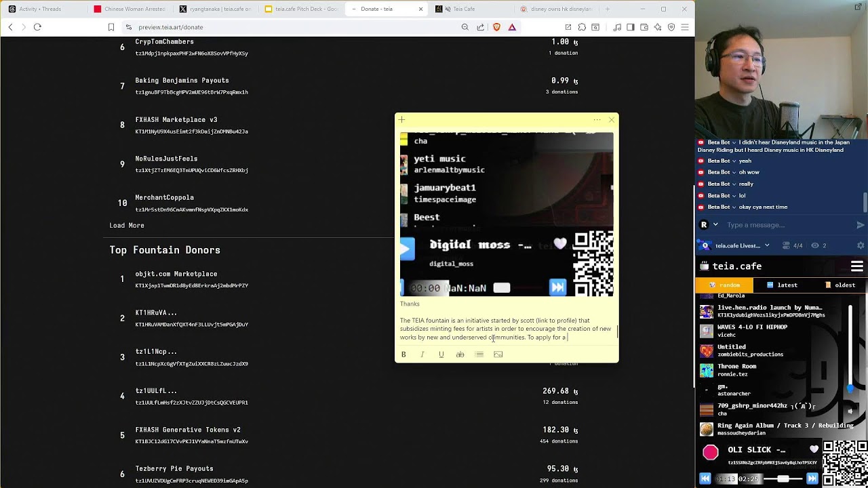The height and width of the screenshot is (488, 868).
Task: Switch to the teia.cafe Pitch Deck browser tab
Action: point(301,9)
